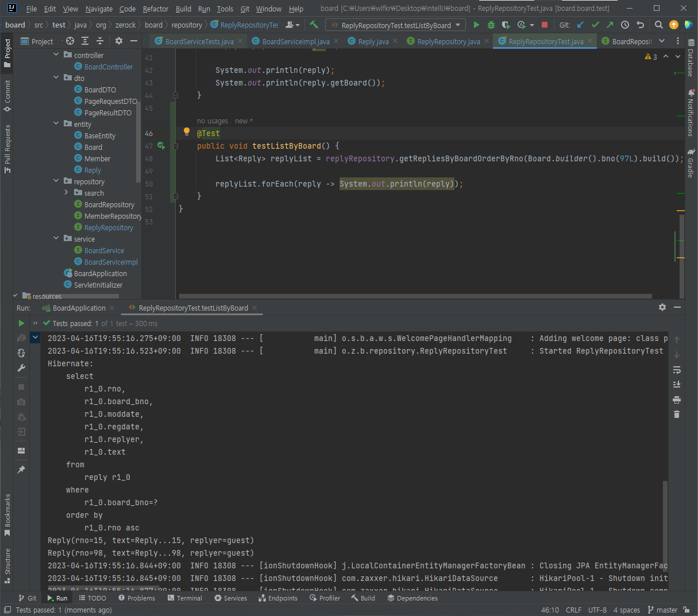The image size is (698, 616).
Task: Open Project panel gear options
Action: pyautogui.click(x=119, y=41)
